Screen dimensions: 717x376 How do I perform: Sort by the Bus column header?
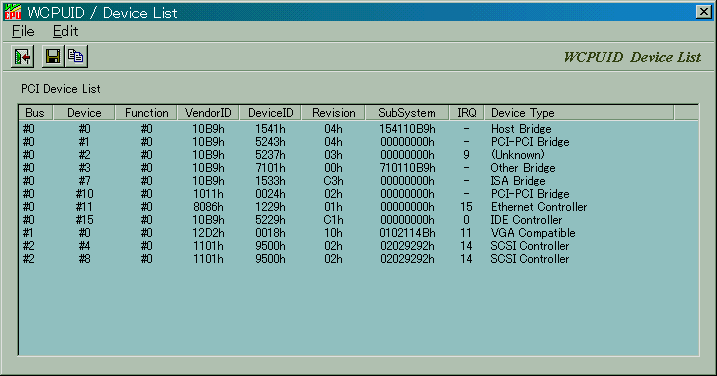(36, 113)
